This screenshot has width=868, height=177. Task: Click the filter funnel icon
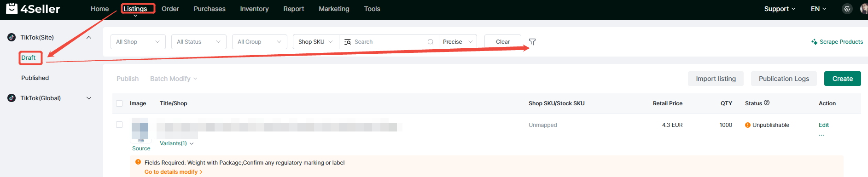pyautogui.click(x=532, y=42)
